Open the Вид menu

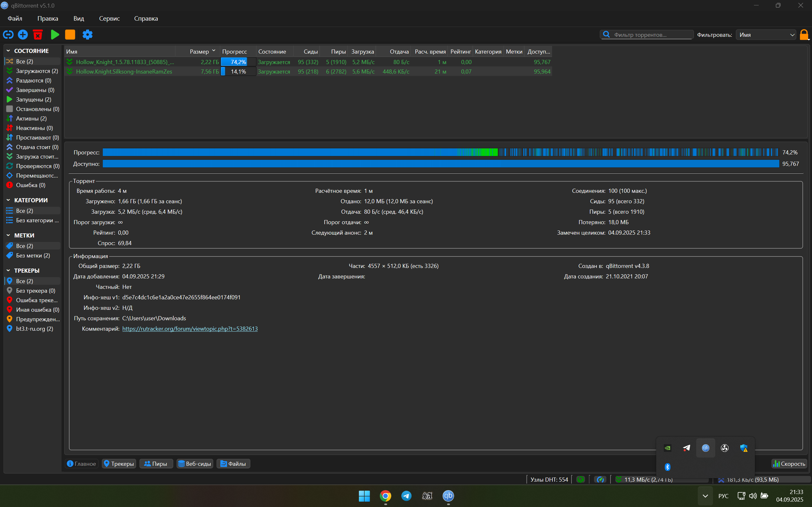(79, 18)
